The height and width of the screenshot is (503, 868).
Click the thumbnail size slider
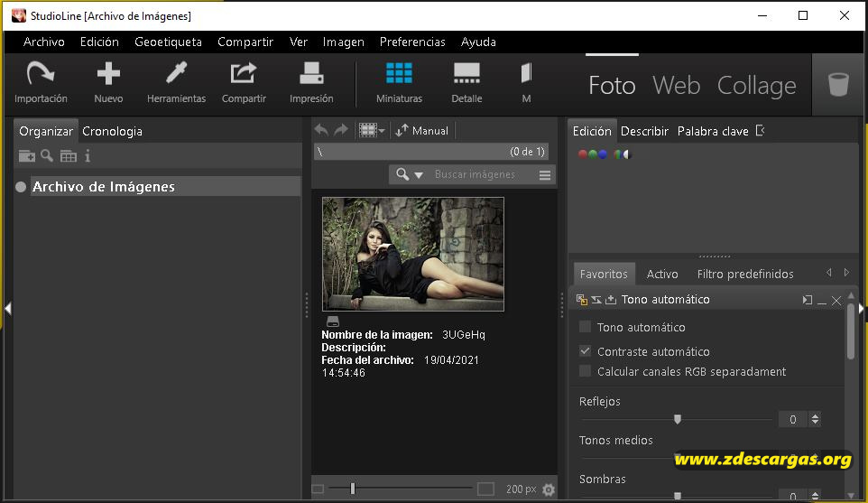click(400, 489)
